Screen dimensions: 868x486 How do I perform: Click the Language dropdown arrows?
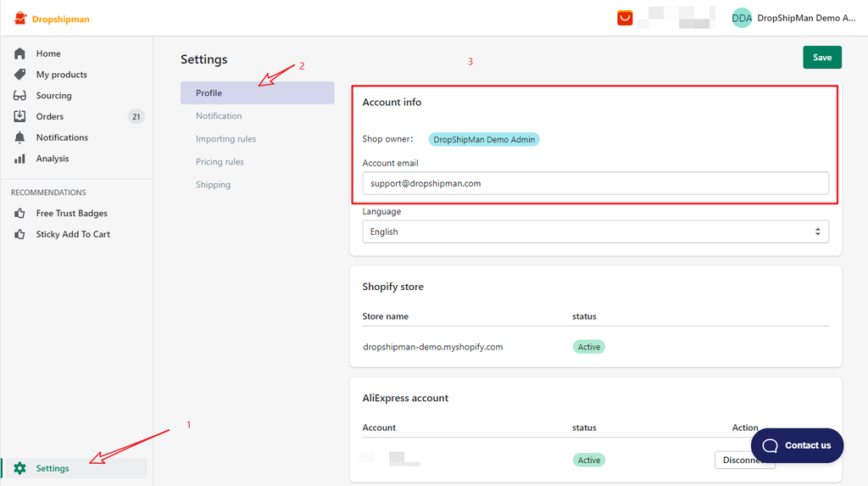pyautogui.click(x=817, y=232)
